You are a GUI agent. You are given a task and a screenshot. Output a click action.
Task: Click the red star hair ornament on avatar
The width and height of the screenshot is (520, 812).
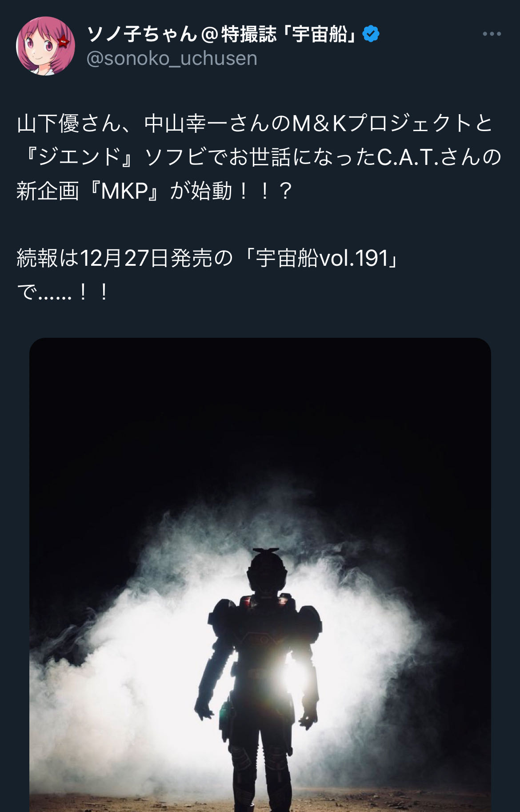pos(64,42)
